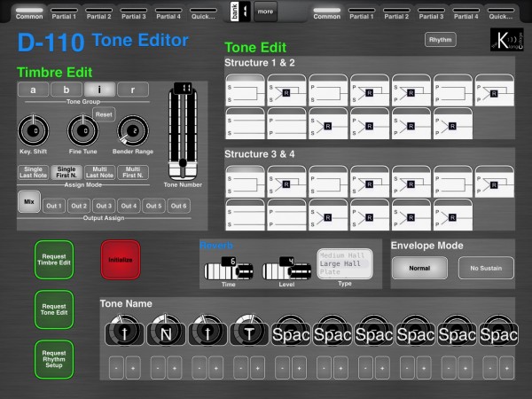
Task: Set envelope mode to Normal
Action: [419, 268]
